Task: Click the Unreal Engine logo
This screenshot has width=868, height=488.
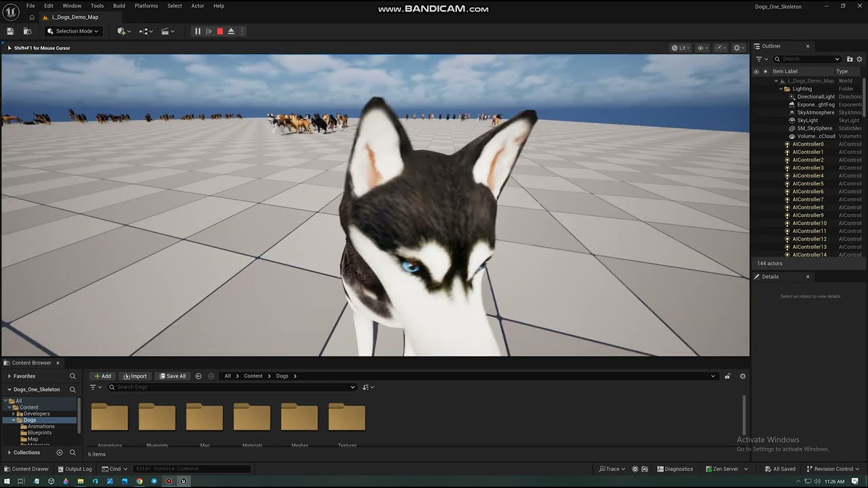Action: point(11,12)
